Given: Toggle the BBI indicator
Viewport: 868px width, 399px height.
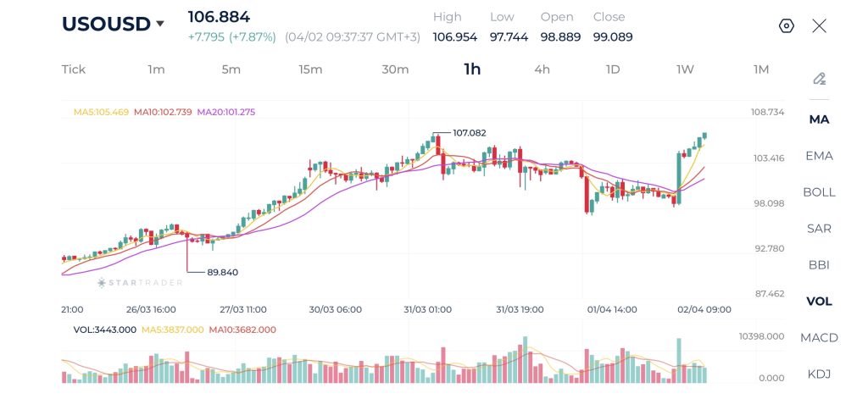Looking at the screenshot, I should [x=819, y=265].
